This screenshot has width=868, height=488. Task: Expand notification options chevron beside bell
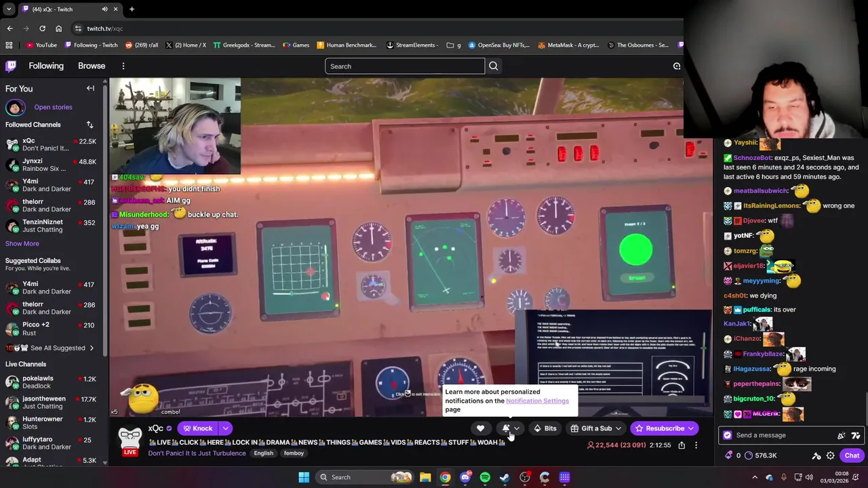[x=517, y=428]
